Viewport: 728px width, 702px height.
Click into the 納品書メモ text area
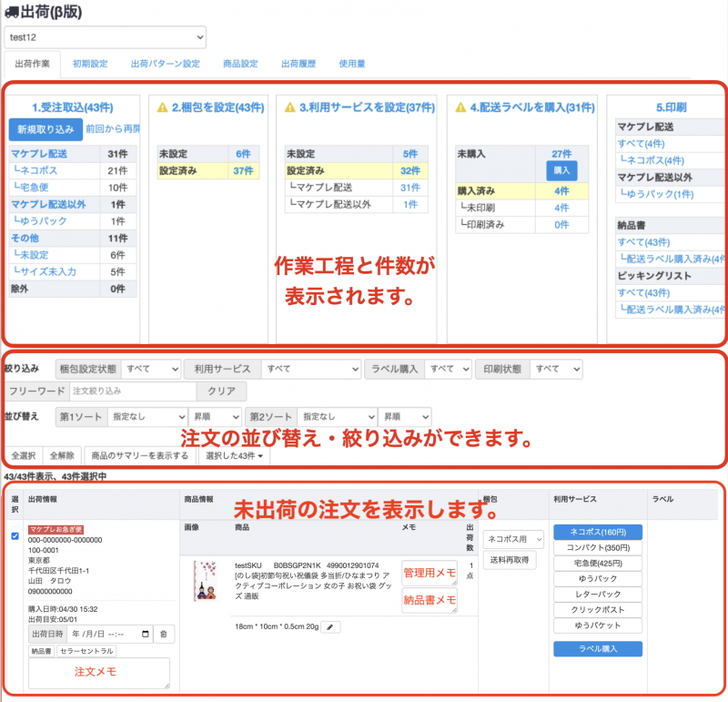430,600
